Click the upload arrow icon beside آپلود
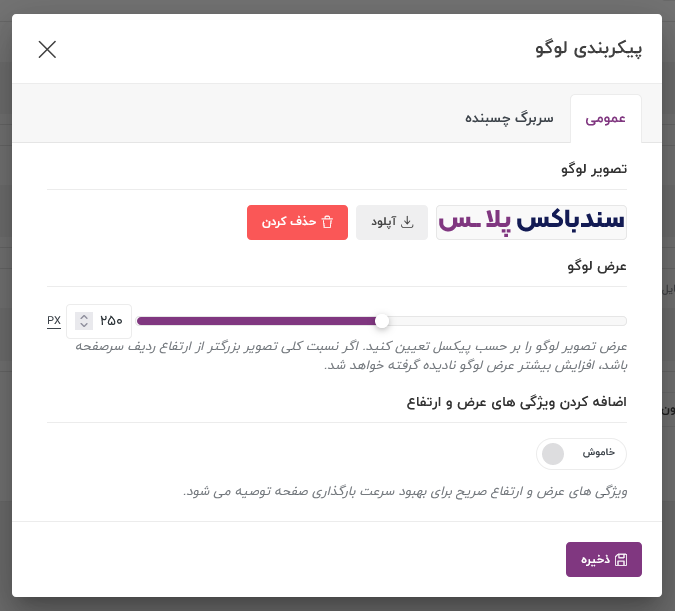The width and height of the screenshot is (675, 611). [406, 222]
